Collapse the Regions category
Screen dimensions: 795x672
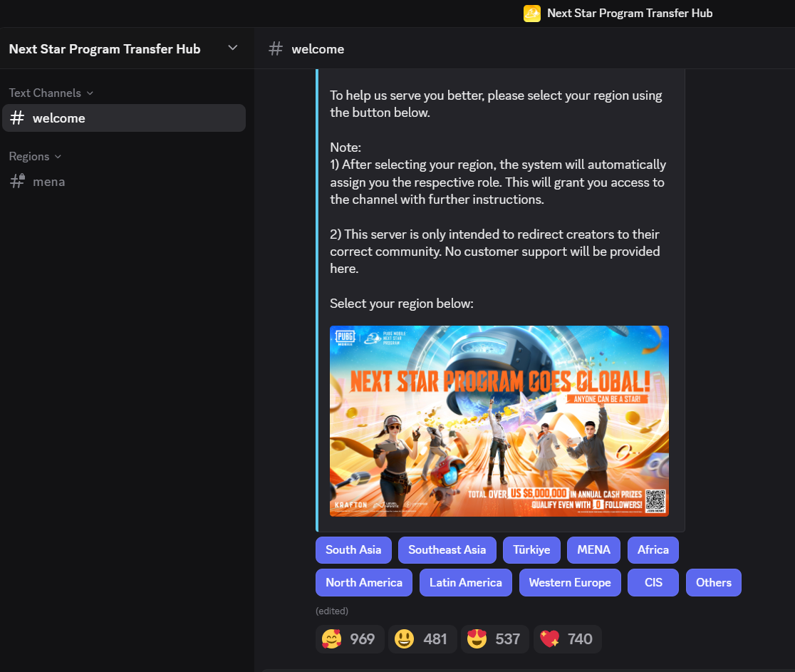click(x=34, y=156)
